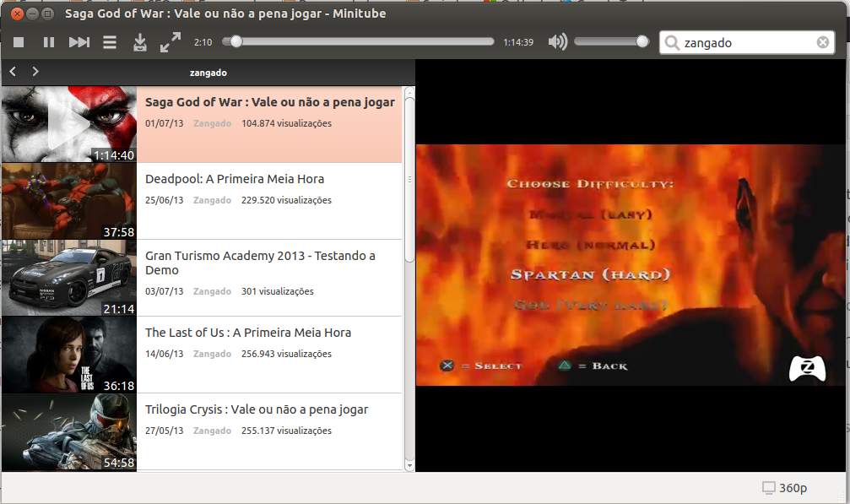850x504 pixels.
Task: Click the date 01/07/13
Action: pyautogui.click(x=165, y=123)
